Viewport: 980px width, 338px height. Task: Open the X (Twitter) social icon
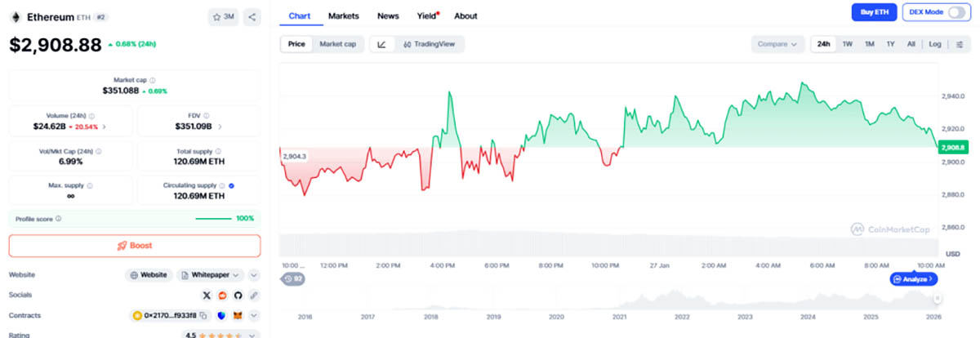point(206,296)
